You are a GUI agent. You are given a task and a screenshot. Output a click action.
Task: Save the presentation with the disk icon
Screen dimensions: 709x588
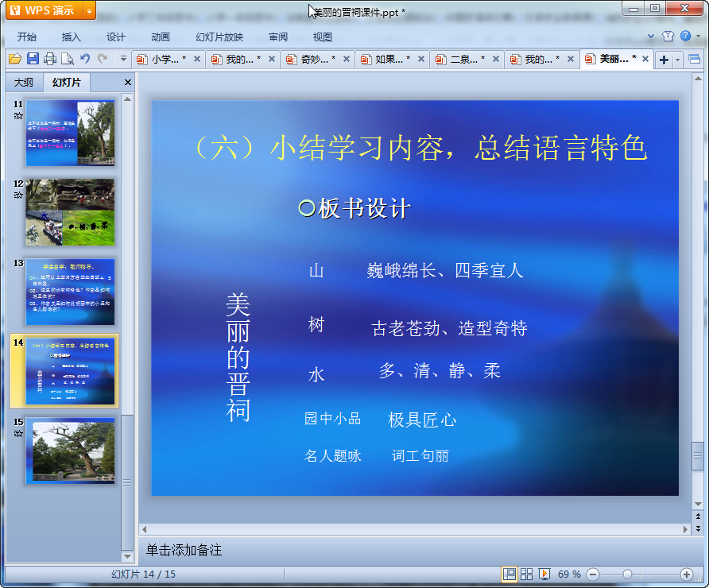33,59
